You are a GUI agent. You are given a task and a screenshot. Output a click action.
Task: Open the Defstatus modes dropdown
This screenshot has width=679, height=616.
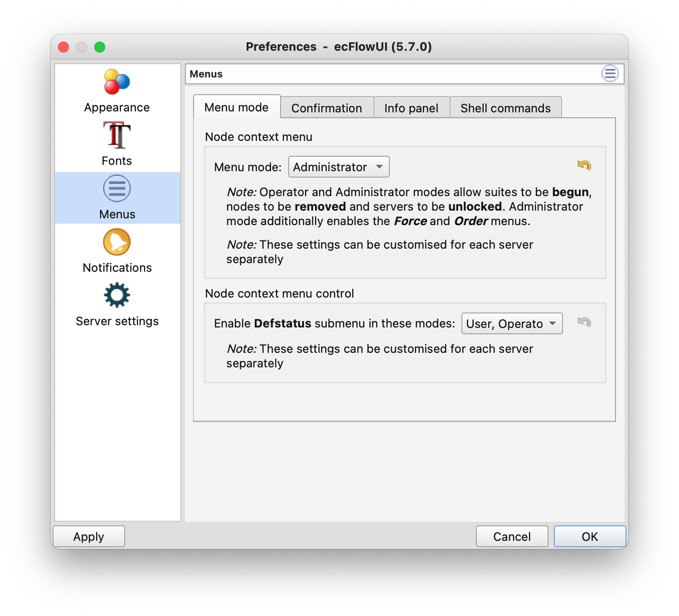(x=511, y=323)
